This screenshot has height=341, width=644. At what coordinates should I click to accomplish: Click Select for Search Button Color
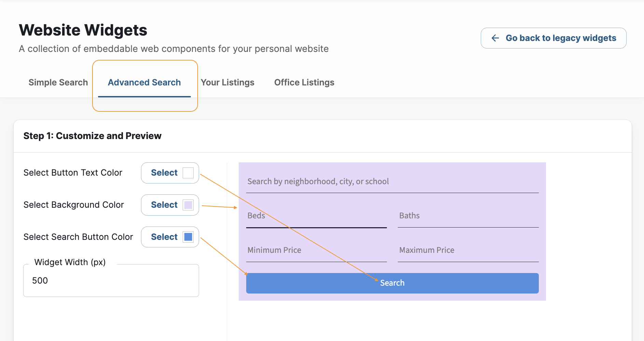(170, 237)
